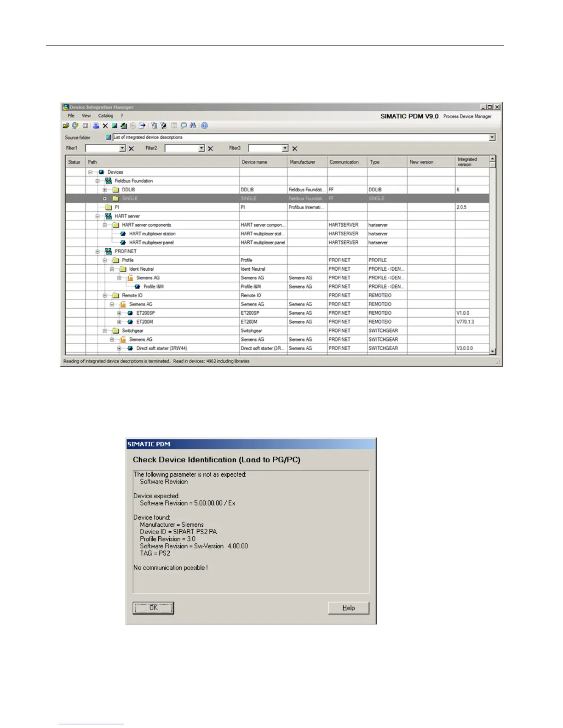Open the File menu

click(x=71, y=116)
